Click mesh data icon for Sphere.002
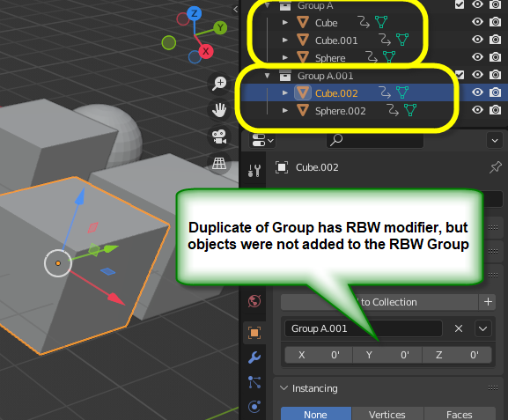This screenshot has width=508, height=420. click(410, 110)
